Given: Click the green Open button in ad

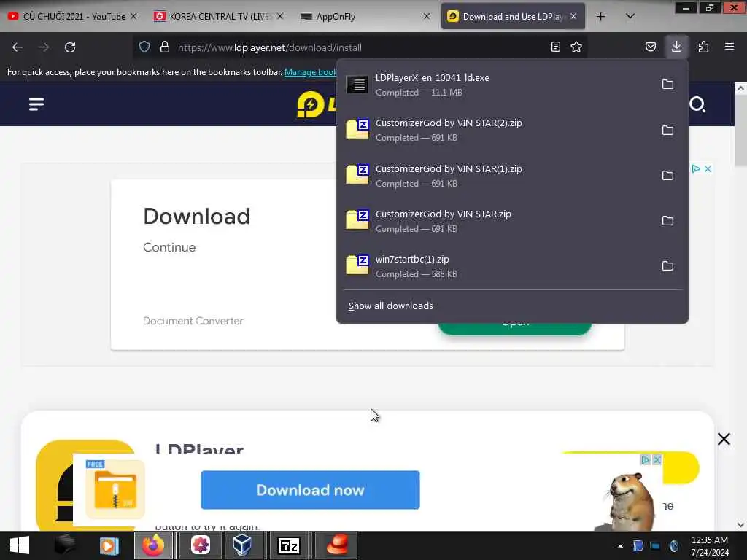Looking at the screenshot, I should [515, 329].
